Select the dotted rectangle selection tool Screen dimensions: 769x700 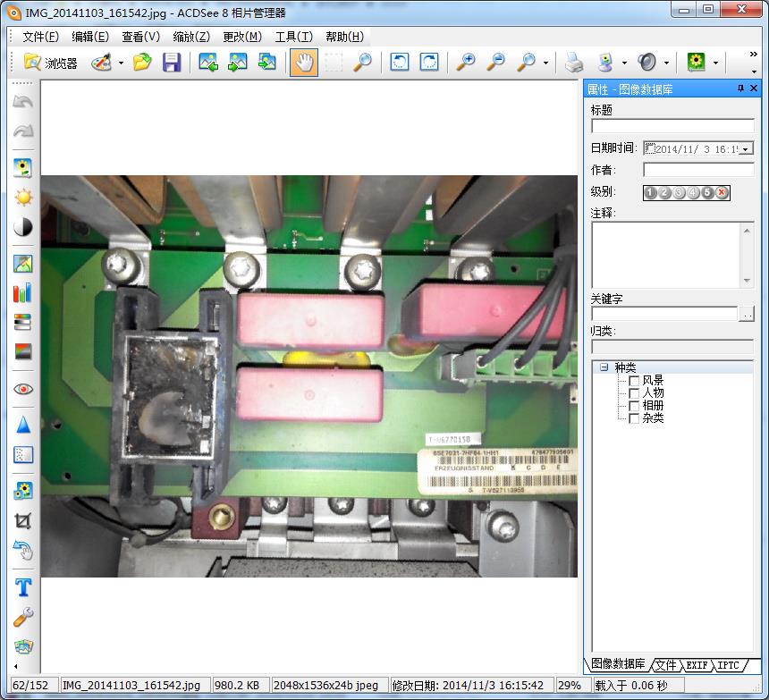[x=333, y=63]
